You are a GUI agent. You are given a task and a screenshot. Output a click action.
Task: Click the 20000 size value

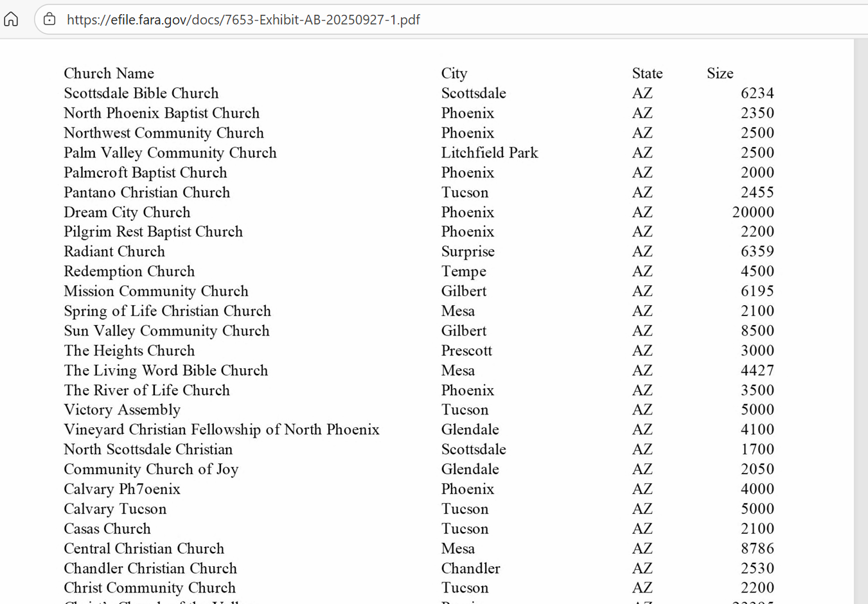752,212
